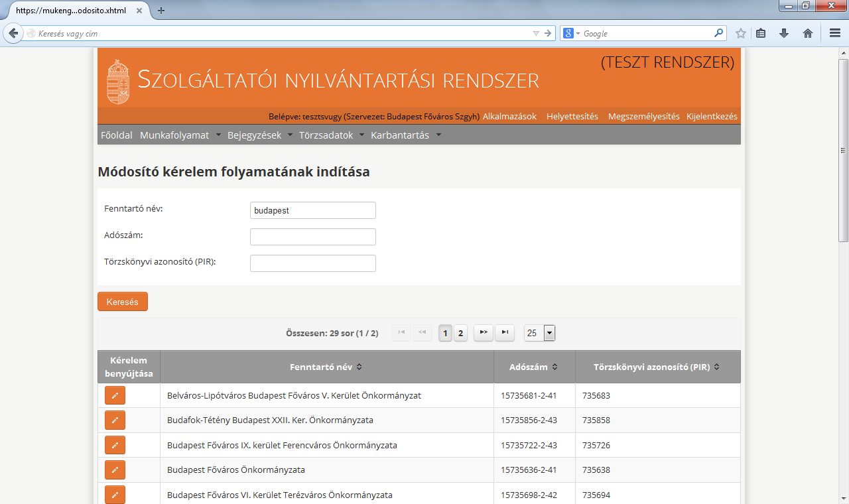Expand the Törzsadatok menu
Image resolution: width=849 pixels, height=504 pixels.
pyautogui.click(x=332, y=135)
